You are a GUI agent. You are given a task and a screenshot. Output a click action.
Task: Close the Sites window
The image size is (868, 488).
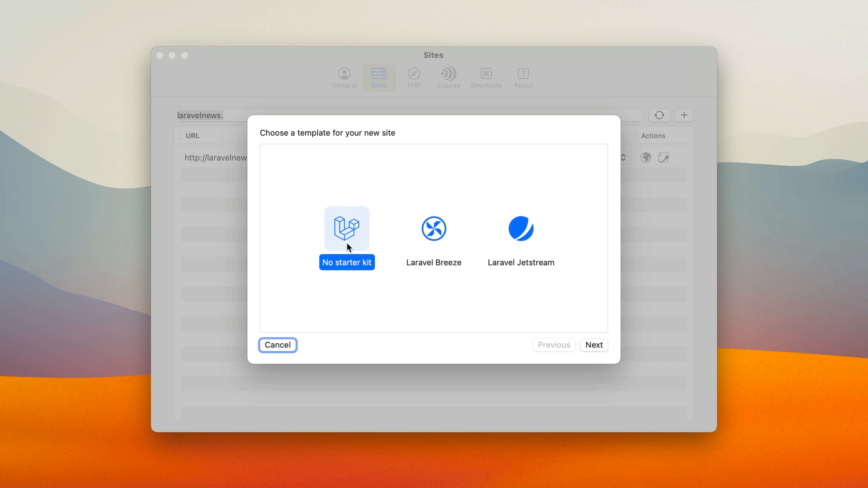coord(160,55)
